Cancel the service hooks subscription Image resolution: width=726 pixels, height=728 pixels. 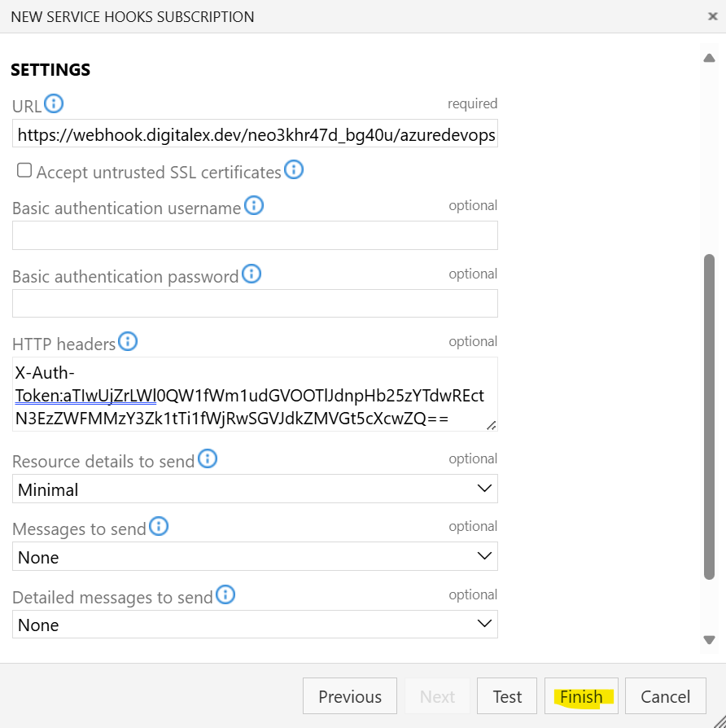tap(665, 696)
